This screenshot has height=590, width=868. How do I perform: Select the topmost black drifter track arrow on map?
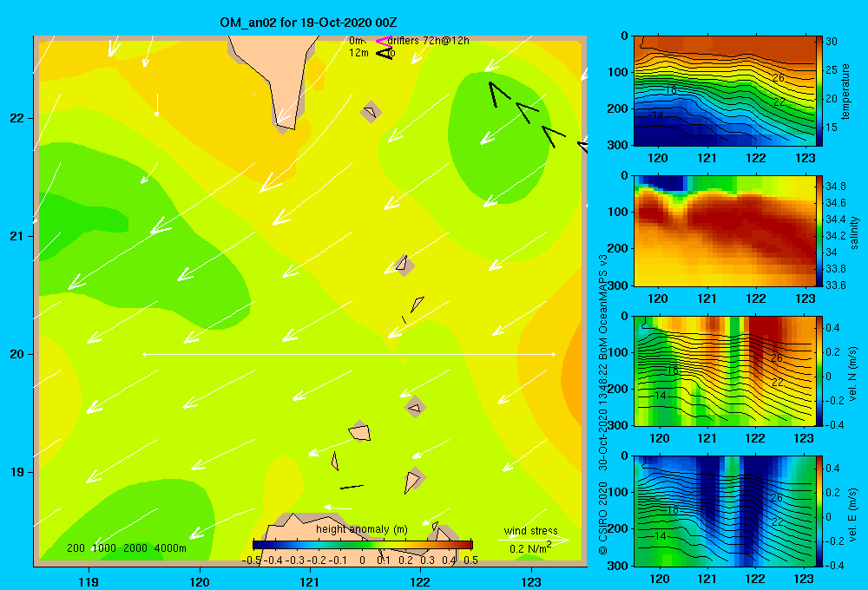(x=499, y=93)
